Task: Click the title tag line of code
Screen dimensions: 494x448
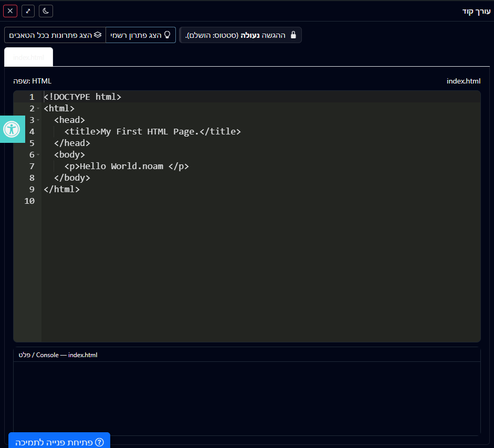Action: click(152, 131)
